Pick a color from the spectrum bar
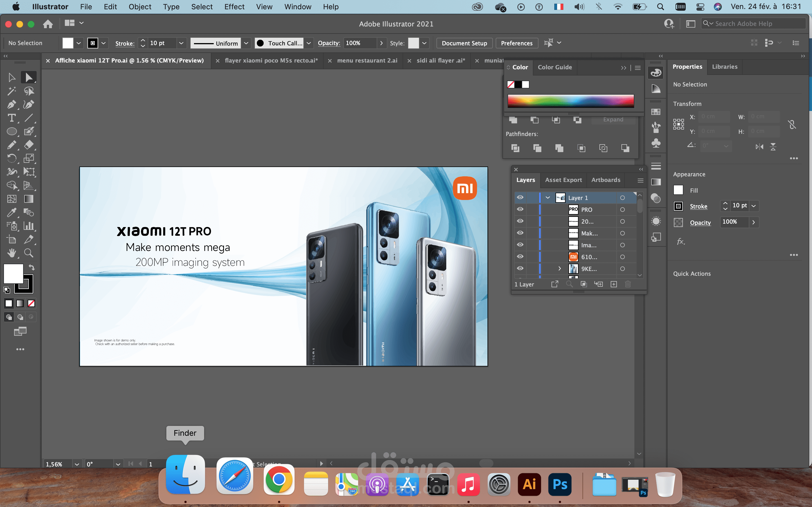This screenshot has height=507, width=812. tap(570, 101)
